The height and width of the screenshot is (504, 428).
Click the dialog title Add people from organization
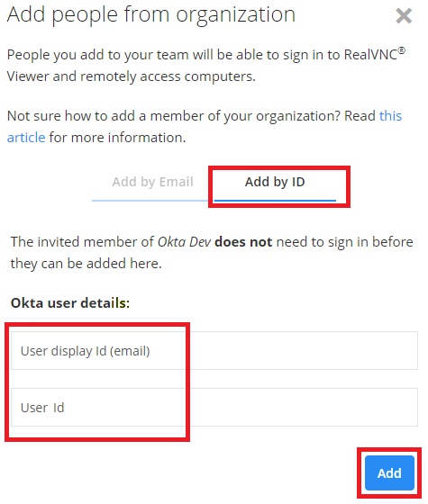151,14
